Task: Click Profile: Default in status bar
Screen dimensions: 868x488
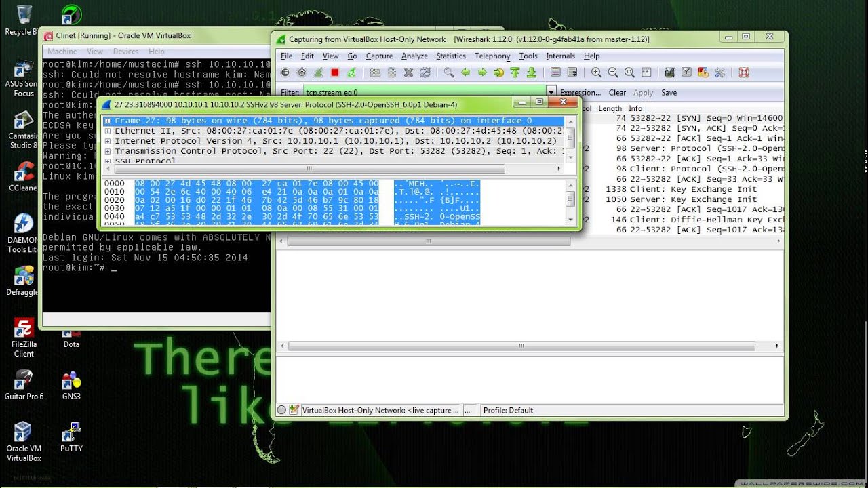Action: point(508,410)
